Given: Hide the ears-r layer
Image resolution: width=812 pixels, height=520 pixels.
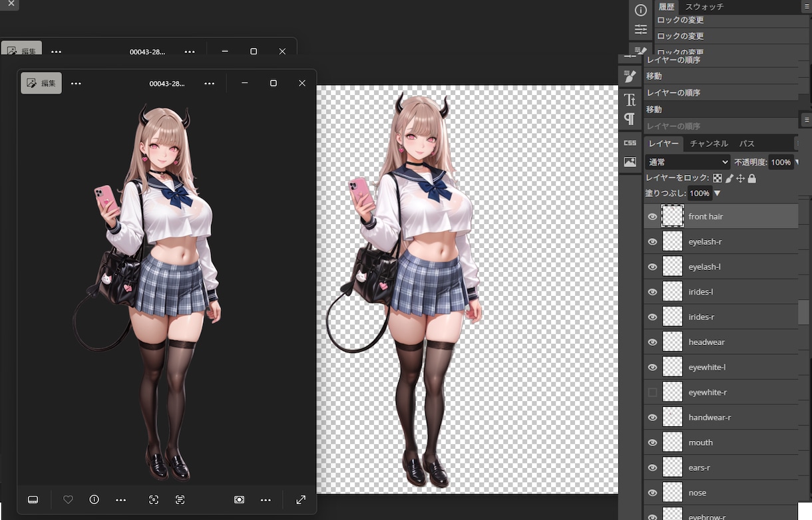Looking at the screenshot, I should point(652,467).
